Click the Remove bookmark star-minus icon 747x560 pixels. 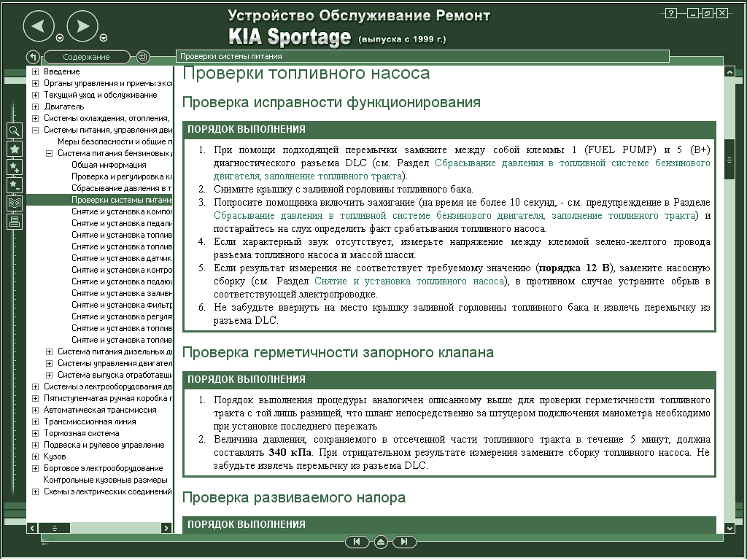click(x=15, y=185)
